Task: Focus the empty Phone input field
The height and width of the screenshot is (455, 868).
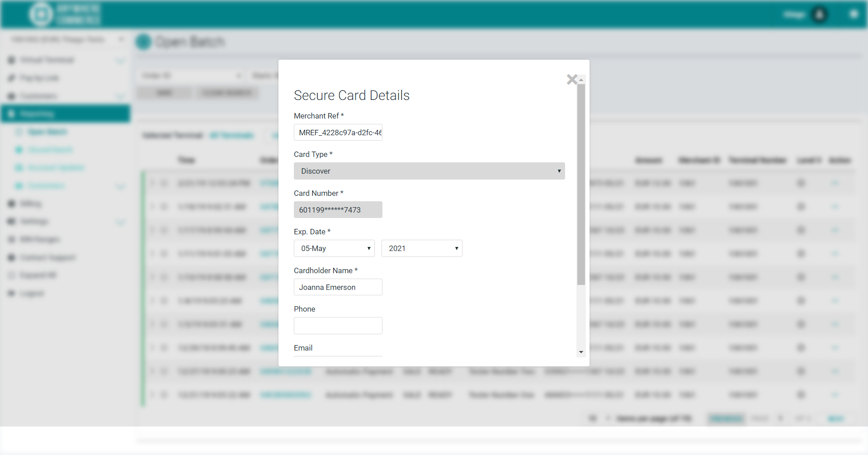Action: click(x=338, y=326)
